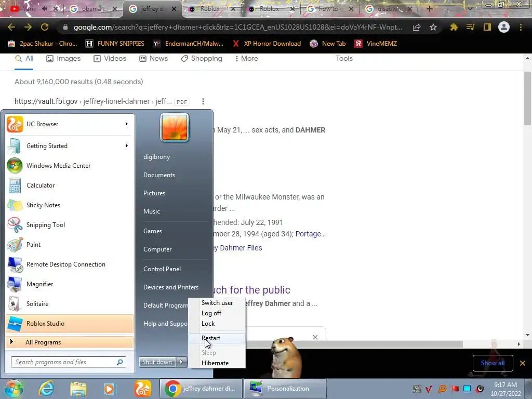Image resolution: width=532 pixels, height=399 pixels.
Task: Launch Magnifier
Action: point(69,284)
